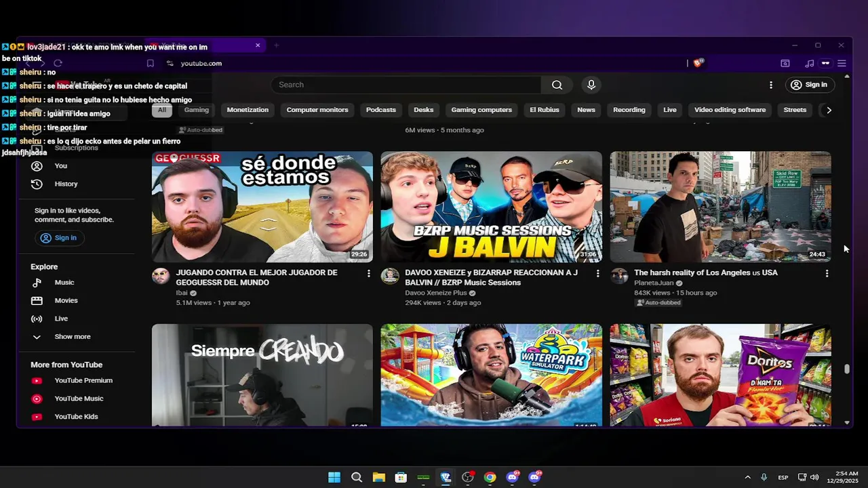The image size is (868, 488).
Task: Open site settings icon beside youtube.com
Action: coord(170,63)
